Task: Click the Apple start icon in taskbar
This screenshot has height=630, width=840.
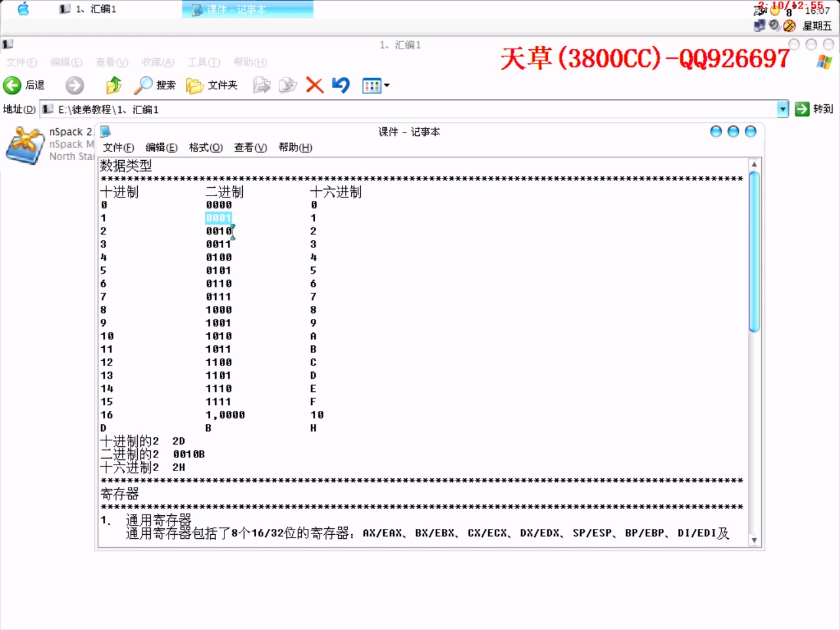Action: [x=23, y=9]
